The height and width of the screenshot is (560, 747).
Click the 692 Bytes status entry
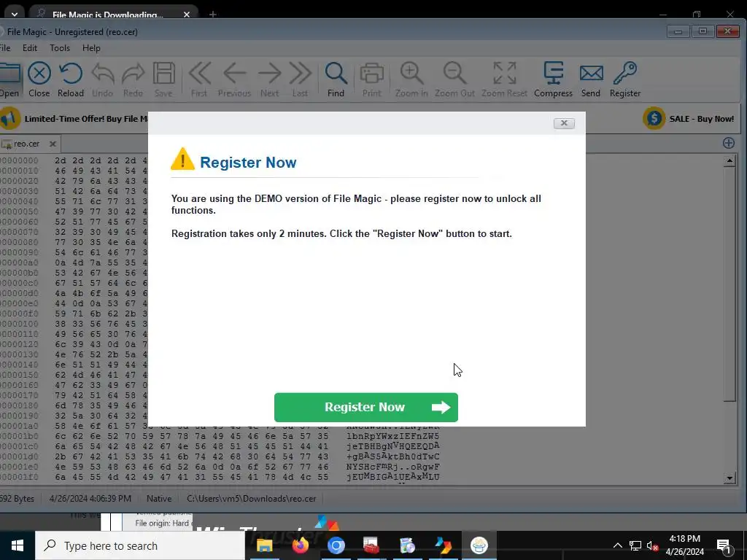pos(18,499)
